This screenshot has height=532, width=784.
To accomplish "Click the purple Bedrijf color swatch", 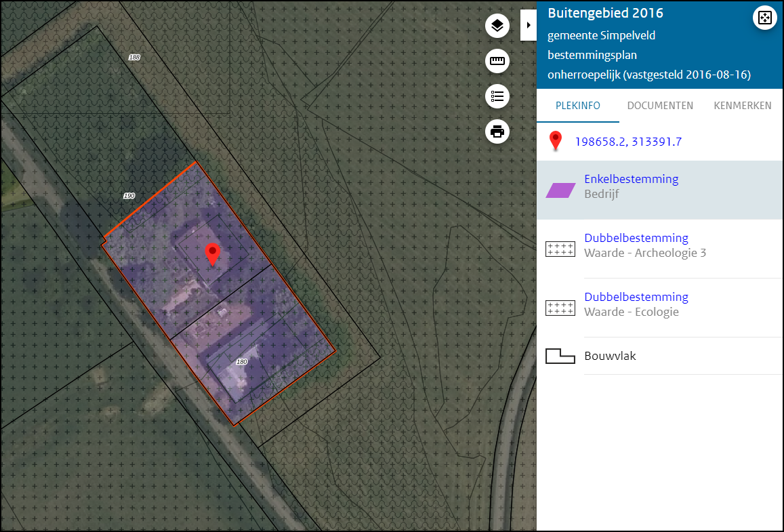I will pyautogui.click(x=560, y=190).
